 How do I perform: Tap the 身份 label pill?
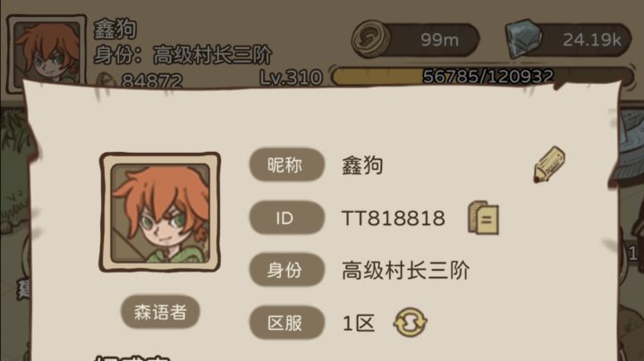click(287, 270)
